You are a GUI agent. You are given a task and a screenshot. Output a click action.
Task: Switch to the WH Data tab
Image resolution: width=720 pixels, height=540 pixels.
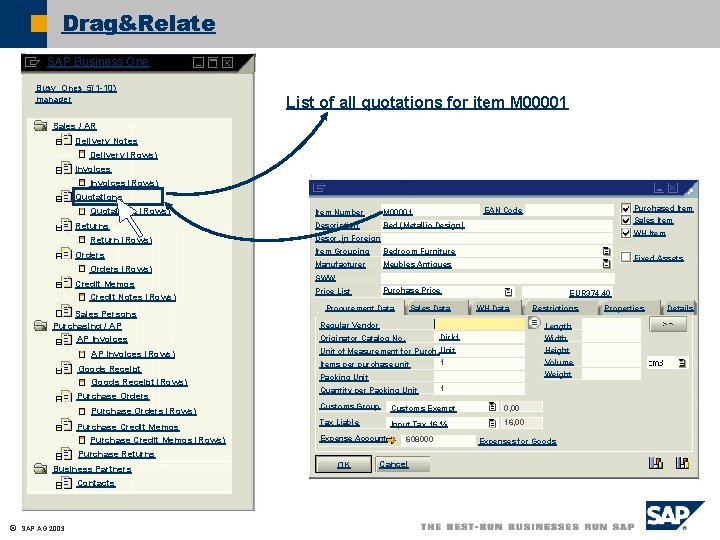point(493,308)
